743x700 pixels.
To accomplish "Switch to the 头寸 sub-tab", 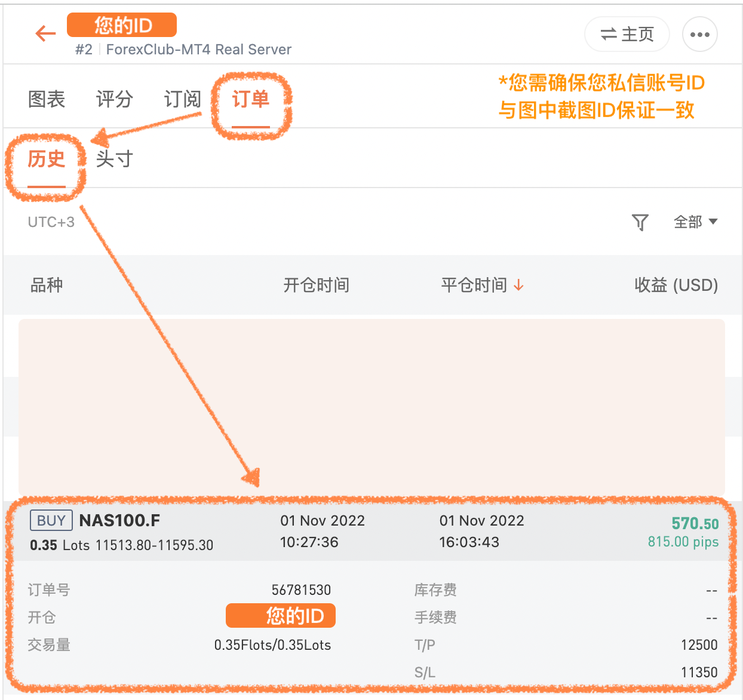I will 114,159.
